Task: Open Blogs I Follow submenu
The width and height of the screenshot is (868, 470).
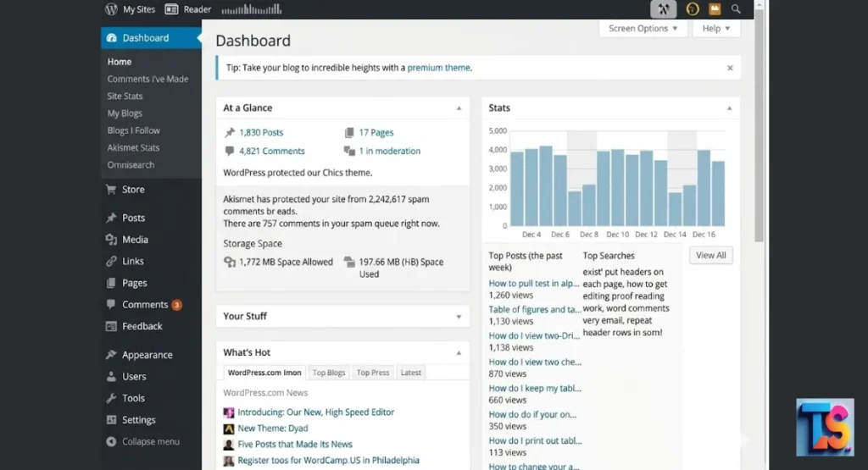Action: coord(133,130)
